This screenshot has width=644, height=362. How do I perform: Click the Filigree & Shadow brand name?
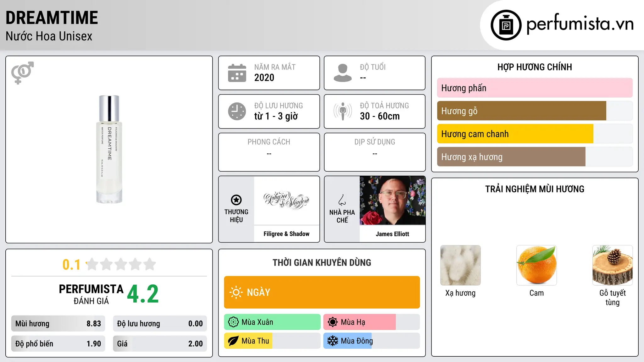click(x=286, y=234)
